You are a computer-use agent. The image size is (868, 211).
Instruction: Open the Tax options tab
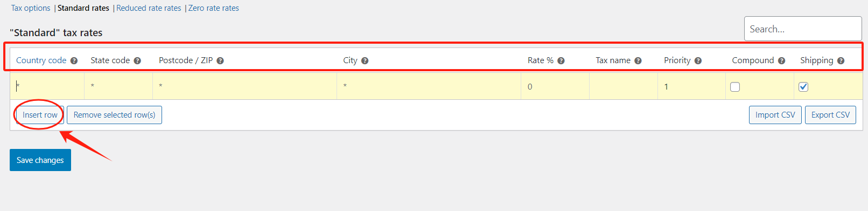(31, 8)
